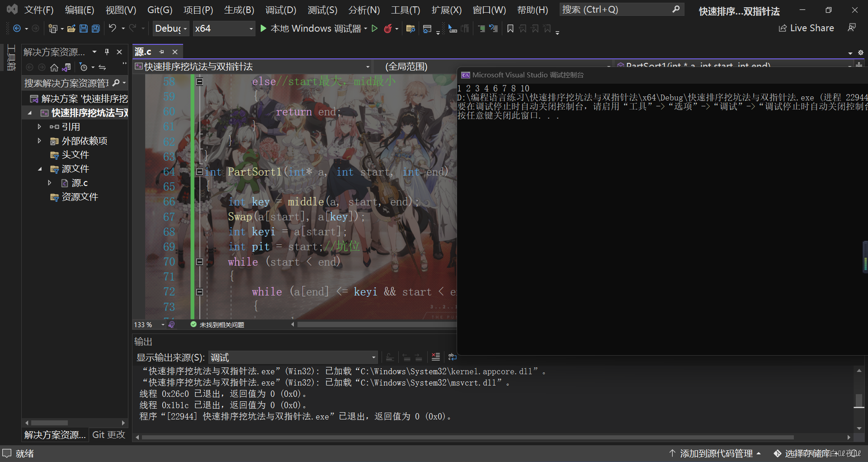Click the pending changes filter clock icon

click(x=83, y=67)
